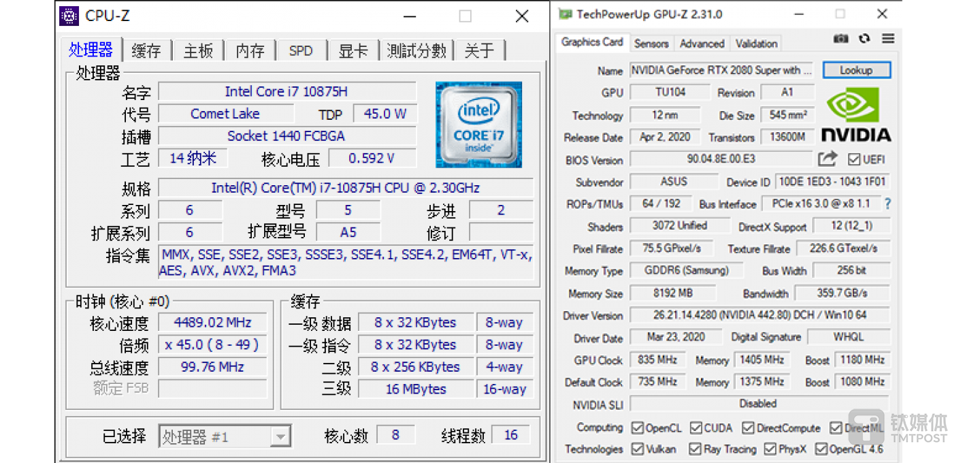
Task: Click the GPU-Z refresh icon
Action: tap(864, 39)
